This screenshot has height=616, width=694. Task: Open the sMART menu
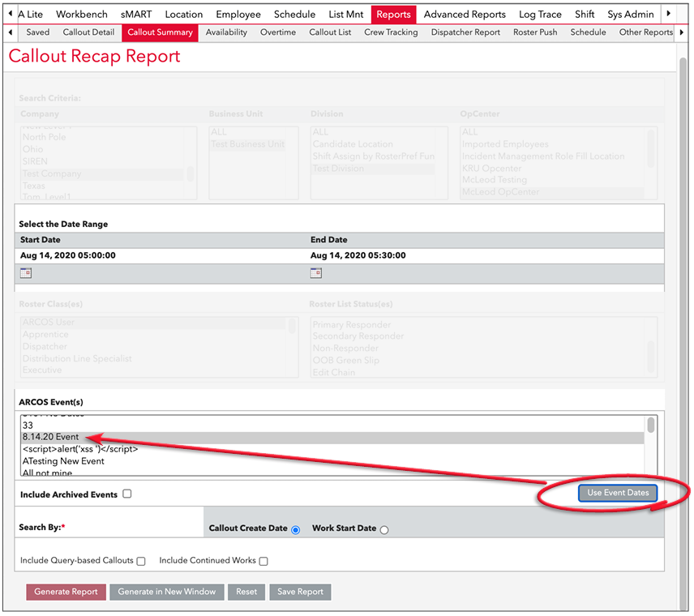[136, 14]
